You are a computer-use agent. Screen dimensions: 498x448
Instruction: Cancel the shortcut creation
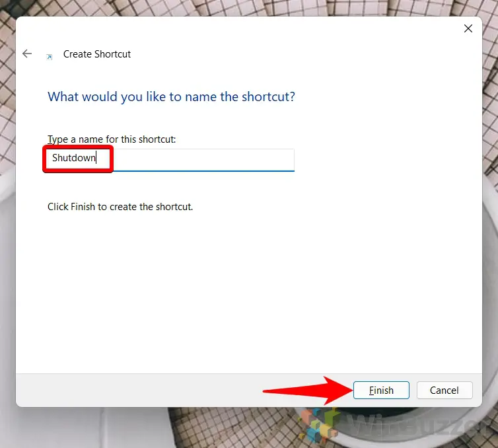[445, 390]
